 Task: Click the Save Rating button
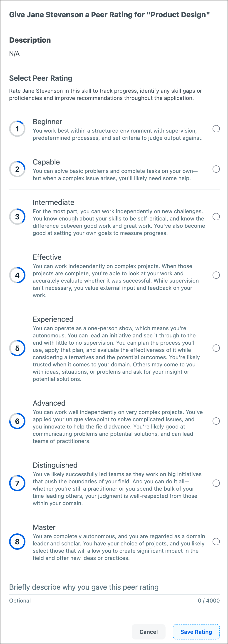[x=196, y=632]
